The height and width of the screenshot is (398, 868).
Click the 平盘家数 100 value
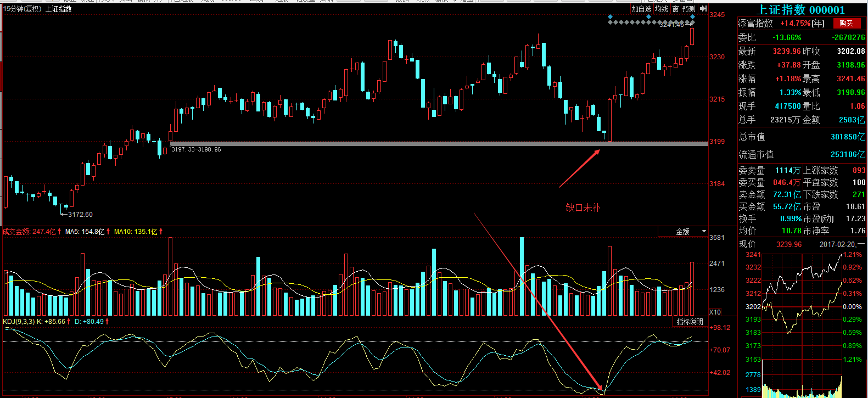[x=859, y=182]
